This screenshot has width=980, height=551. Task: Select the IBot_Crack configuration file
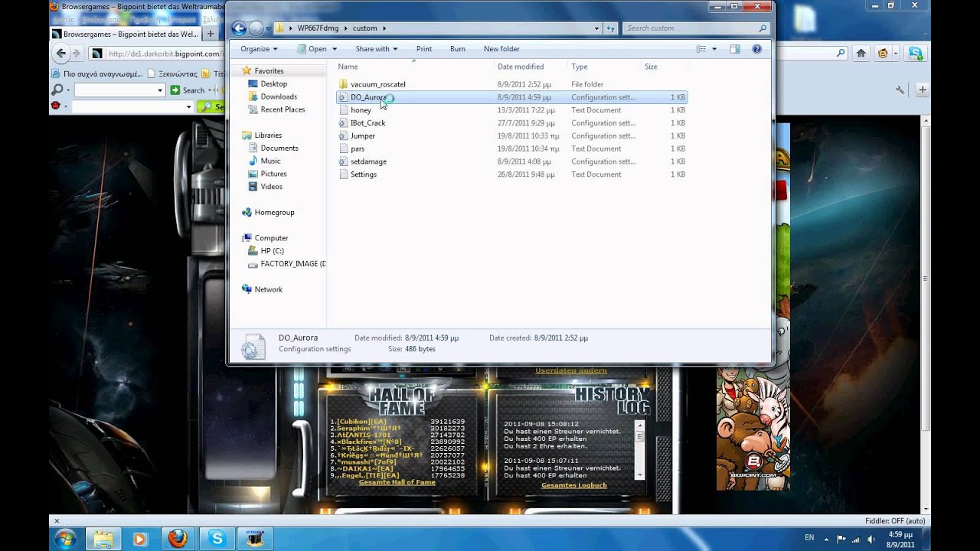[511, 122]
